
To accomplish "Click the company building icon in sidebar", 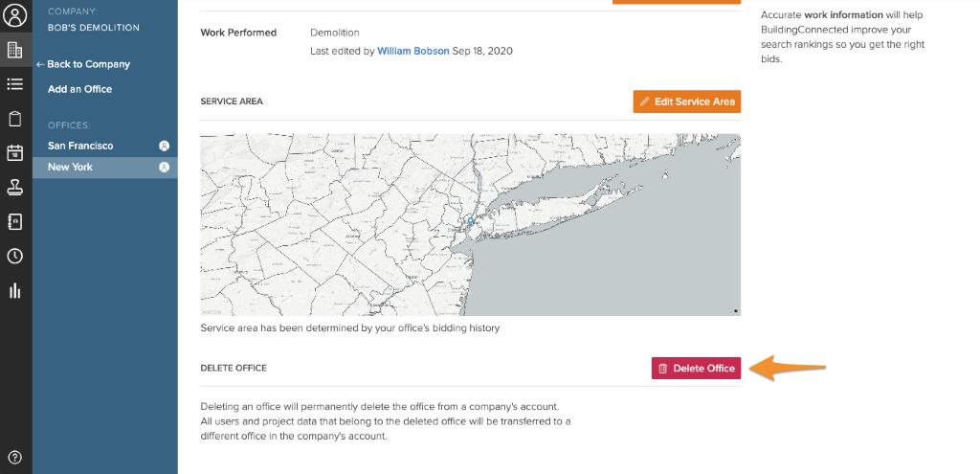I will point(15,50).
